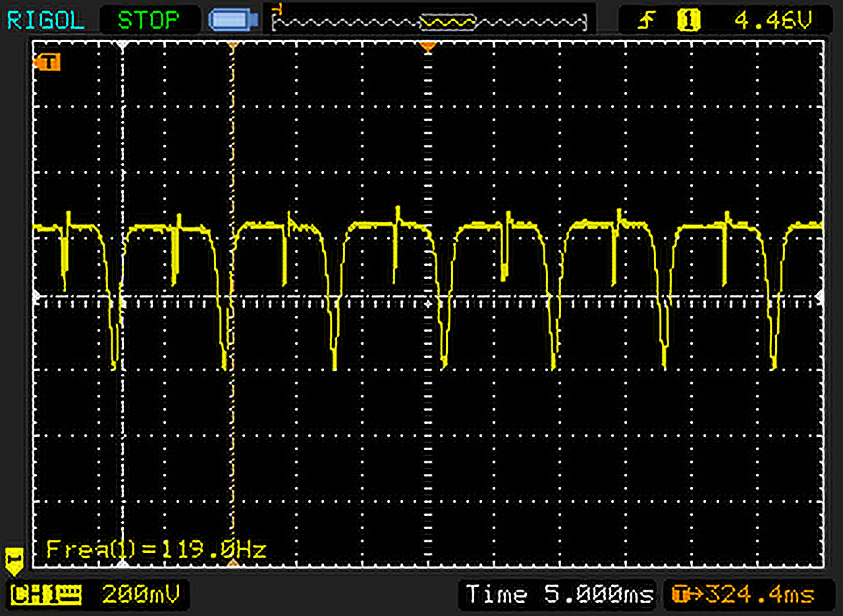Click the orange cursor marker on the bottom edge
The image size is (843, 616).
[232, 564]
